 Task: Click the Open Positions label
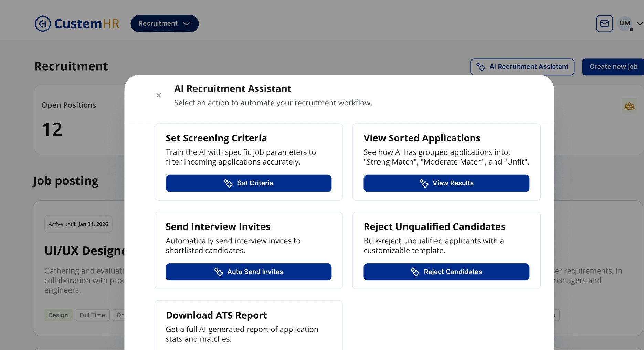click(69, 105)
